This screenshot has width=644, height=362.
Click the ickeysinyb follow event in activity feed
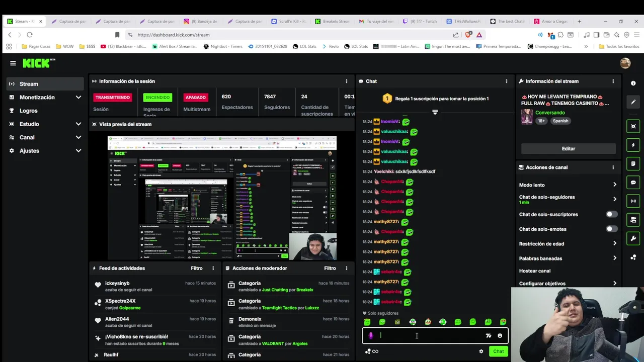155,286
